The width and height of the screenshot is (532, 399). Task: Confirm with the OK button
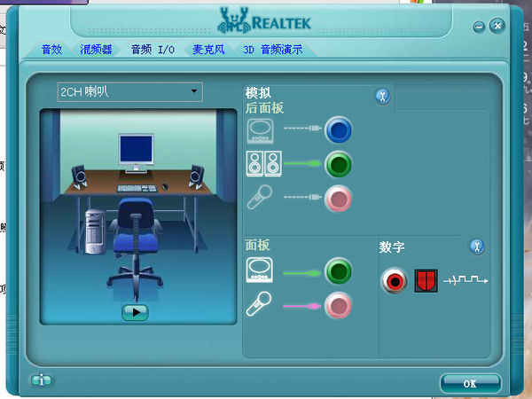pos(470,384)
